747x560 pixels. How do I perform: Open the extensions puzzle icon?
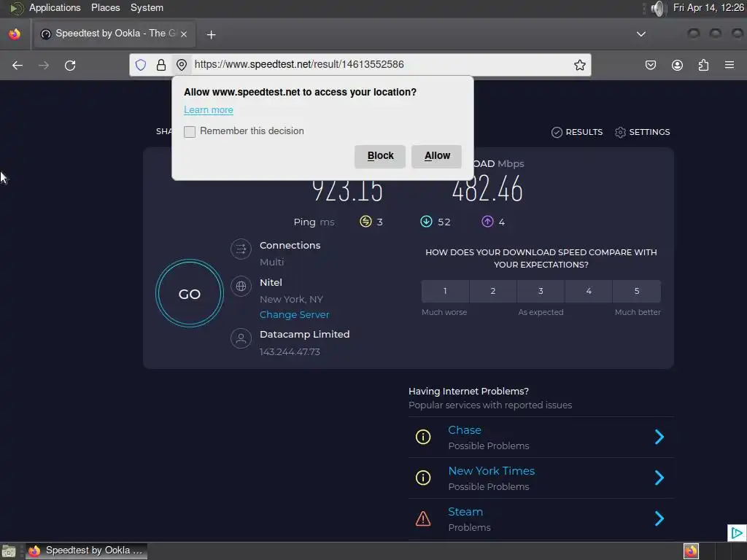(703, 65)
